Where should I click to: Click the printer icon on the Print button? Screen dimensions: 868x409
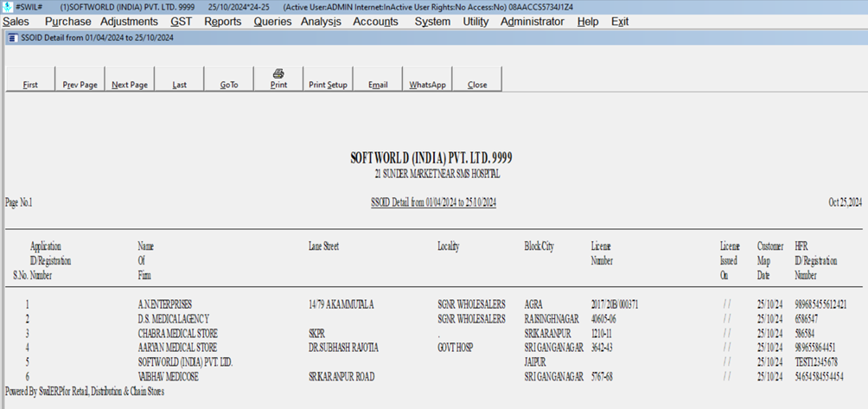click(278, 73)
